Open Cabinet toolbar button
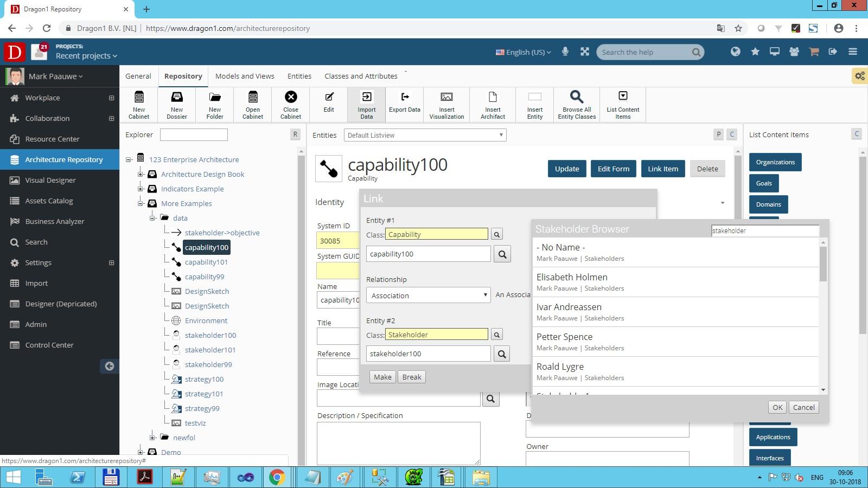This screenshot has height=488, width=868. click(253, 104)
